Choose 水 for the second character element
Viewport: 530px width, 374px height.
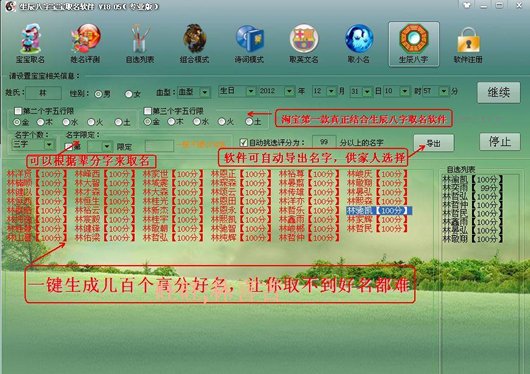point(66,122)
